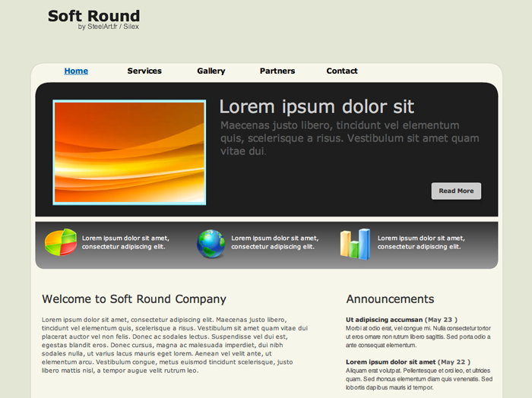532x398 pixels.
Task: Click the bar chart icon
Action: click(355, 244)
